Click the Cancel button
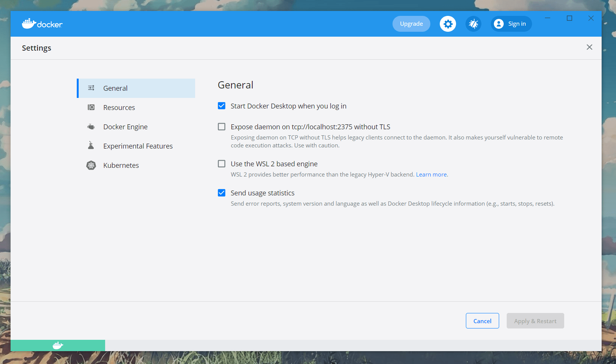Screen dimensions: 616x364 (482, 321)
